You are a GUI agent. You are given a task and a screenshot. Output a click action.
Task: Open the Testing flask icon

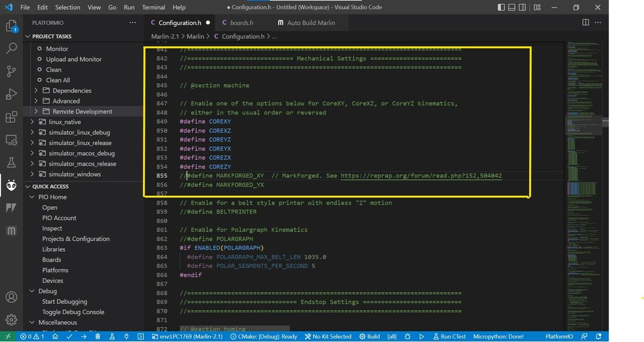(x=11, y=162)
